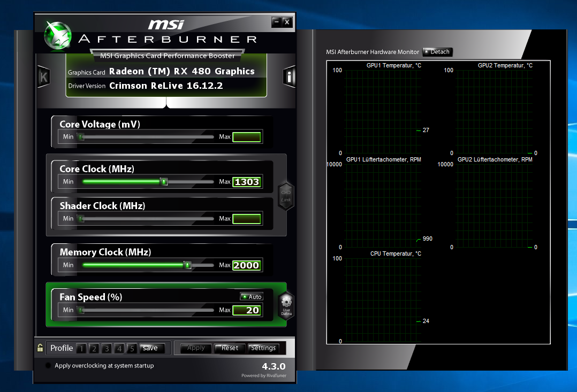Click the profile lock padlock icon

(40, 348)
